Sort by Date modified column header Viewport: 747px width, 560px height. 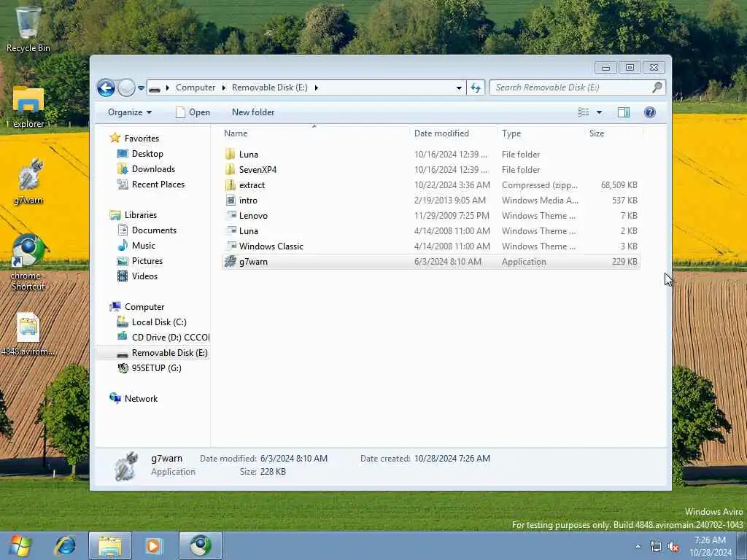(452, 133)
